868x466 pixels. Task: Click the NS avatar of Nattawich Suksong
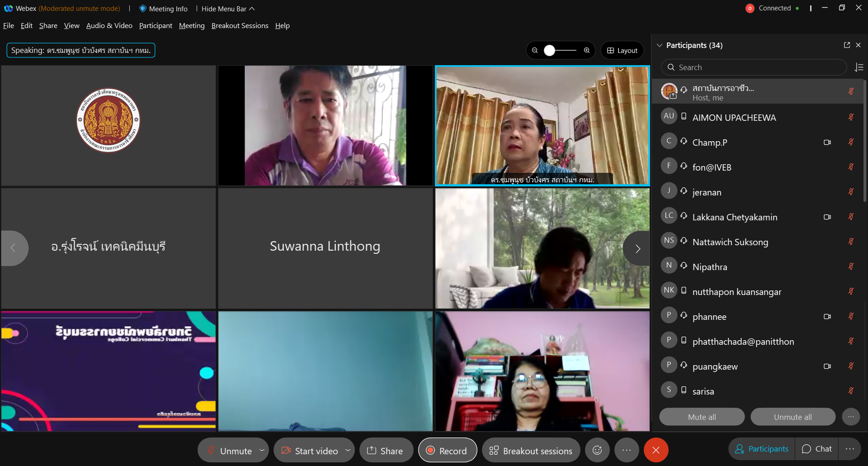click(x=669, y=240)
